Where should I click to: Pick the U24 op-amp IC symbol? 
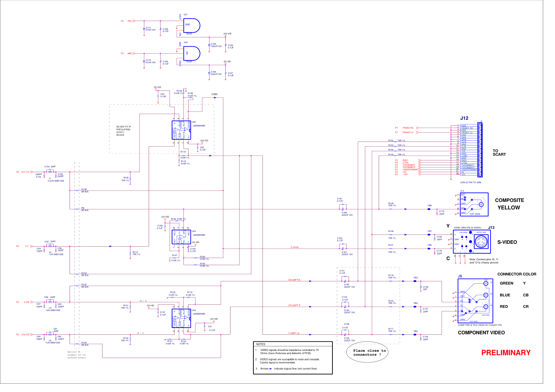(181, 238)
